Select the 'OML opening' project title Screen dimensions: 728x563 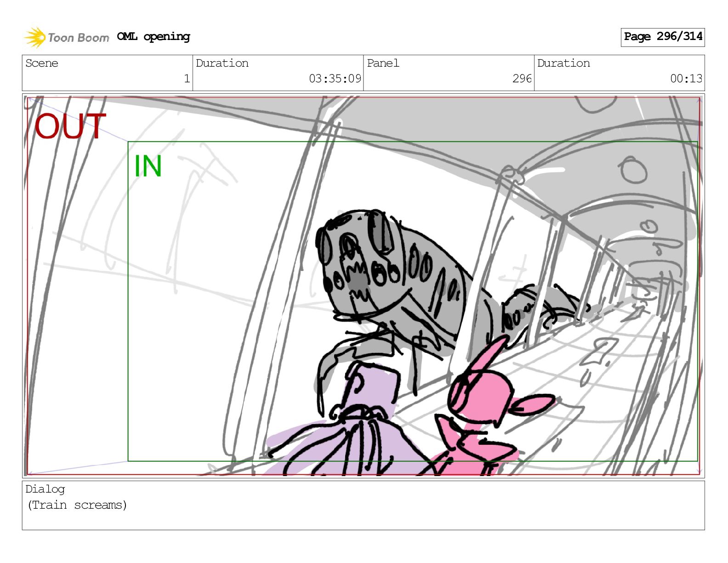pyautogui.click(x=154, y=37)
